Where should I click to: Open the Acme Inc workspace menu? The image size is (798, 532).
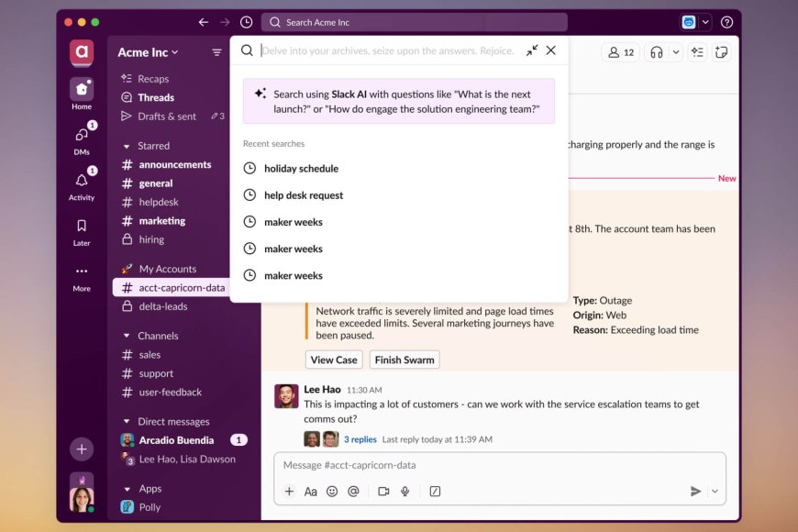(147, 52)
